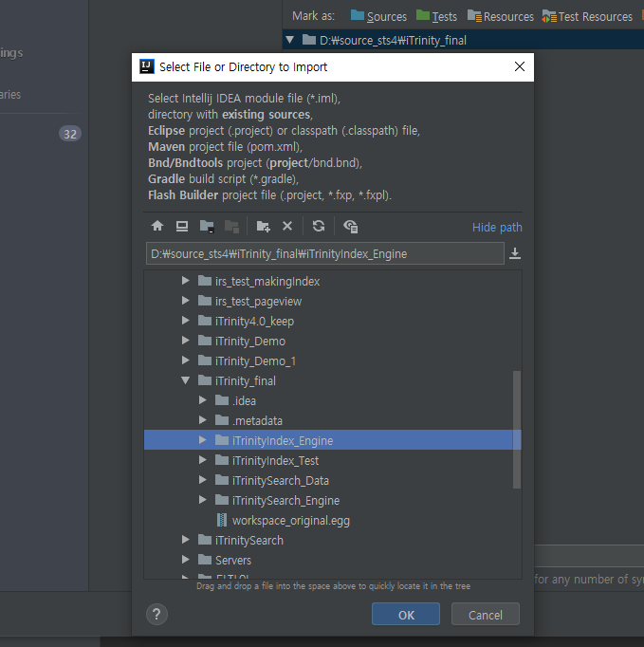Refresh the file tree icon
The width and height of the screenshot is (644, 647).
[x=319, y=226]
